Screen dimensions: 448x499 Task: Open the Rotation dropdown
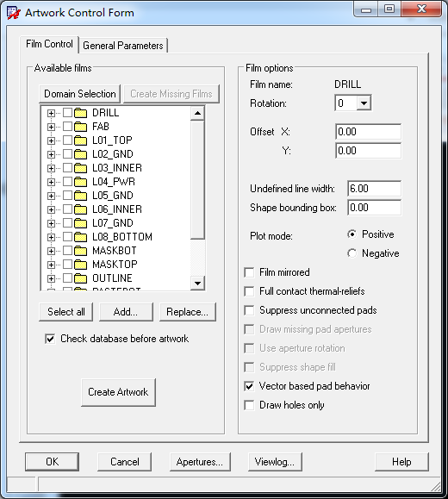pyautogui.click(x=364, y=103)
